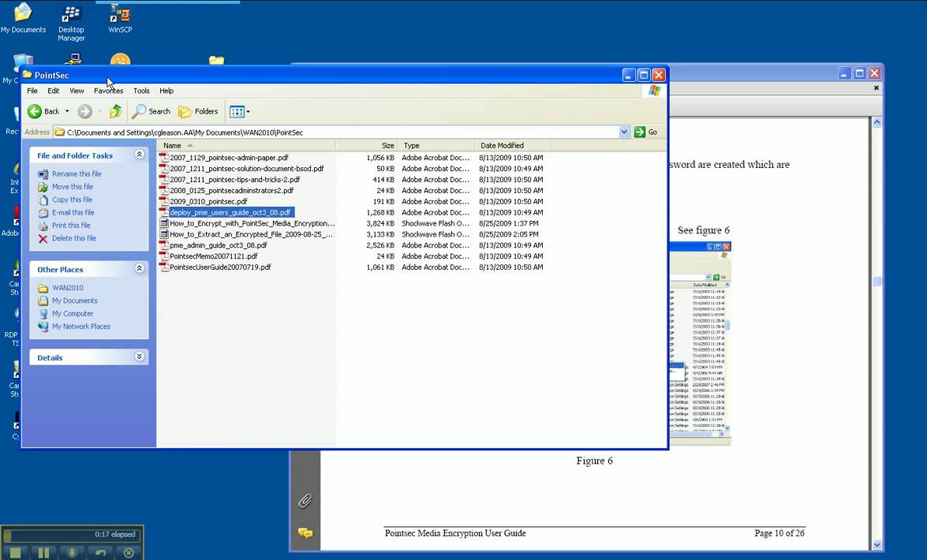The image size is (927, 560).
Task: Open the View menu
Action: pos(77,90)
